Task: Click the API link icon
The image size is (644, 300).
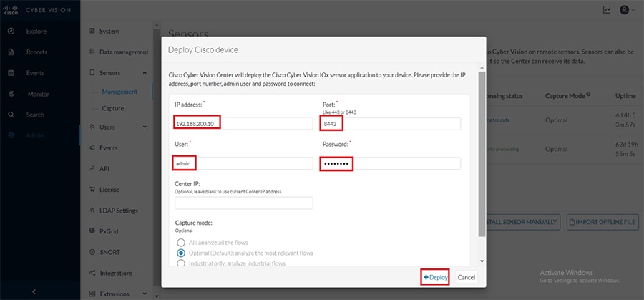Action: (x=92, y=168)
